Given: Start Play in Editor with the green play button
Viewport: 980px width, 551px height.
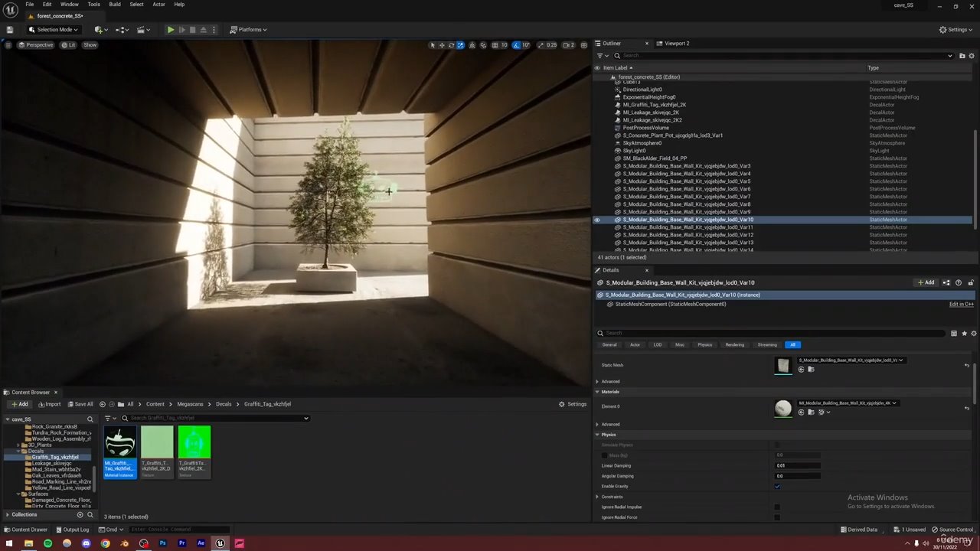Looking at the screenshot, I should (171, 30).
